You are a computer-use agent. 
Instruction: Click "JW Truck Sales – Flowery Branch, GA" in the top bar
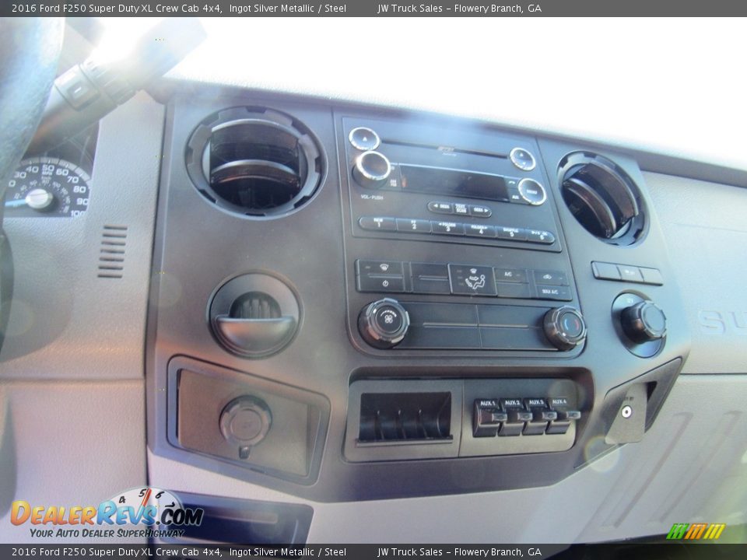(459, 8)
